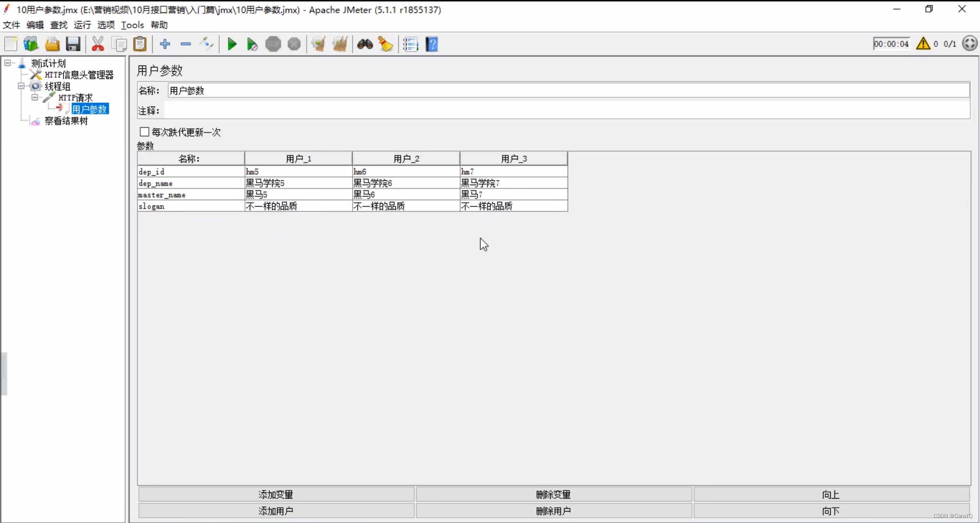This screenshot has width=980, height=523.
Task: Click the 向上 button
Action: 831,494
